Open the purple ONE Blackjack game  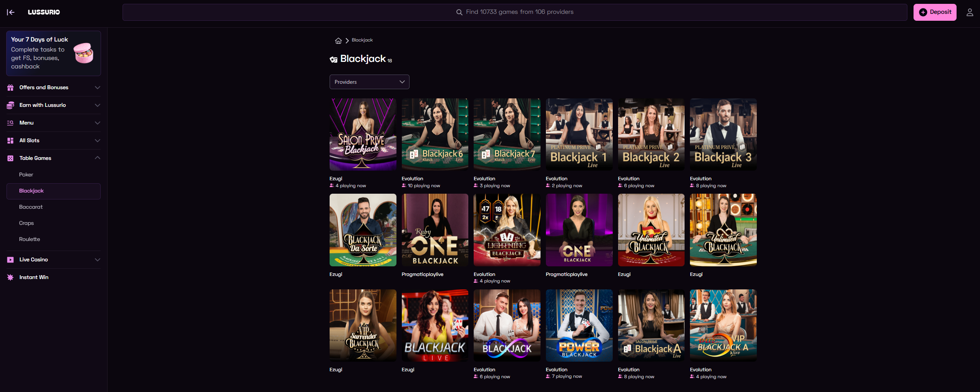coord(579,230)
